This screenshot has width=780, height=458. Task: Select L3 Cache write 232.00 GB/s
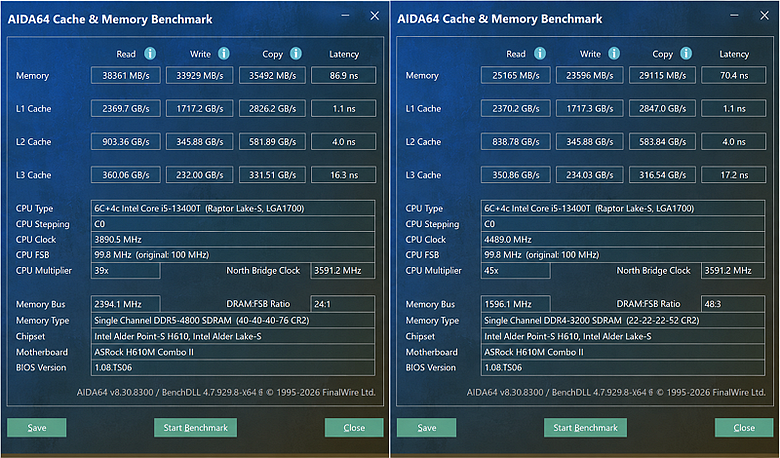point(199,175)
